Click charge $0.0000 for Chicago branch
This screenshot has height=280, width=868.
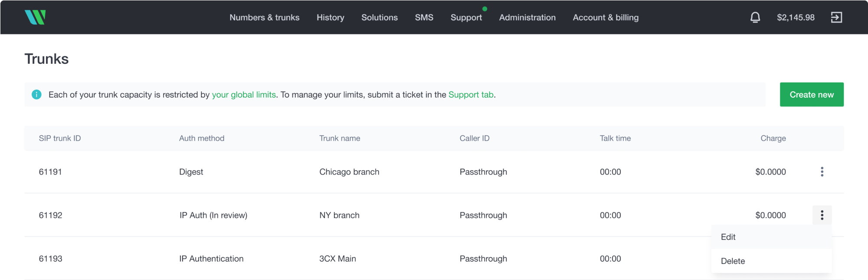pyautogui.click(x=770, y=172)
